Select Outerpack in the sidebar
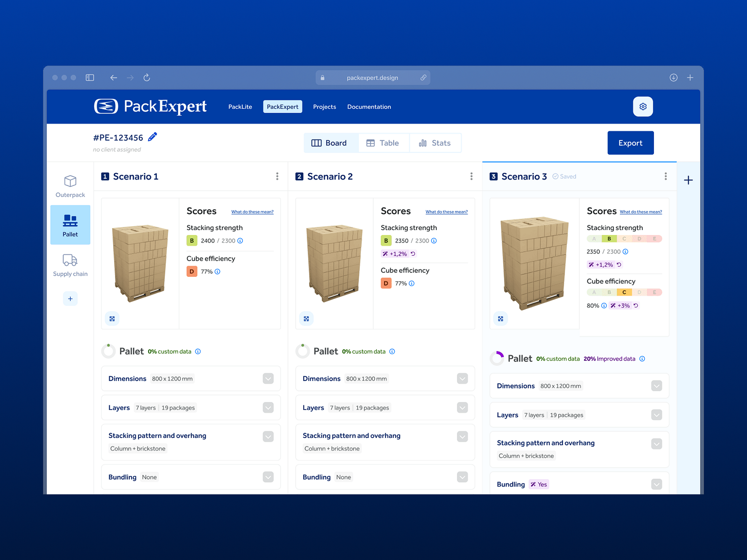 (70, 186)
